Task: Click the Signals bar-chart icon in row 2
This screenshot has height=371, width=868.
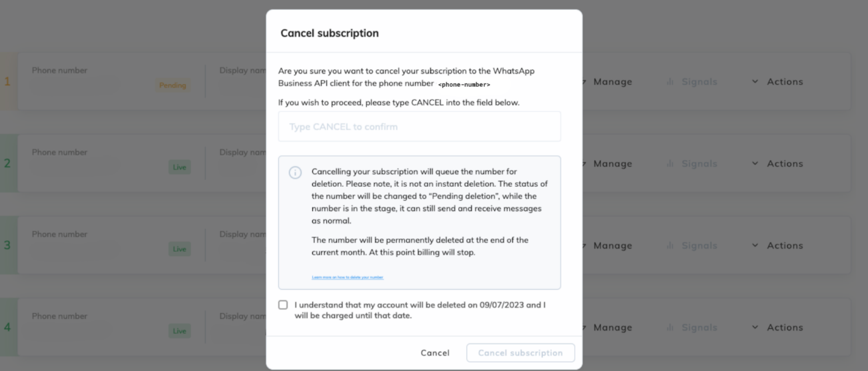Action: pos(669,164)
